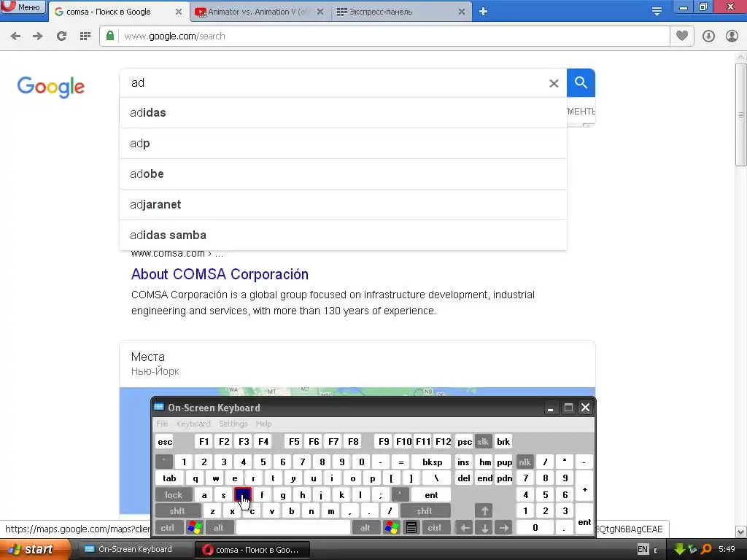The image size is (747, 560).
Task: Select the adobe suggestion
Action: pos(343,174)
